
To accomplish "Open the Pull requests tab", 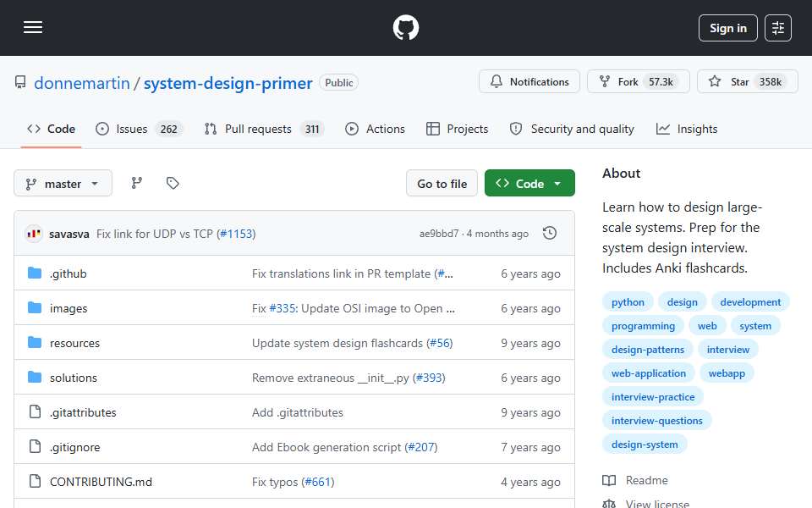I will (x=264, y=129).
